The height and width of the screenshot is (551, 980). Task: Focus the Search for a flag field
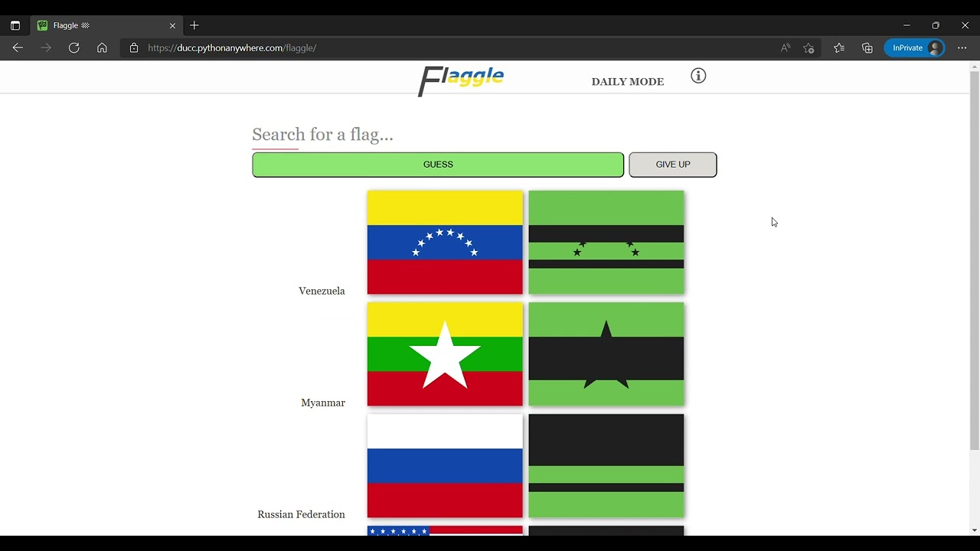[484, 135]
